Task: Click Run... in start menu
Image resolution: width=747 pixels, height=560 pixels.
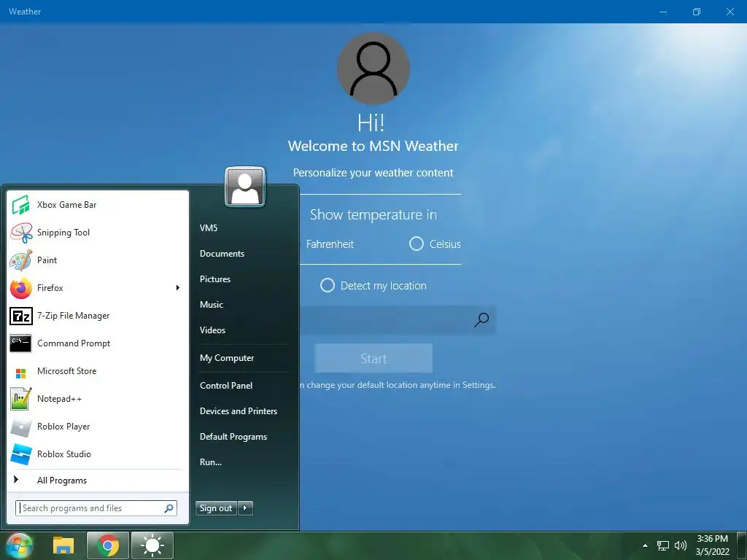Action: (x=211, y=462)
